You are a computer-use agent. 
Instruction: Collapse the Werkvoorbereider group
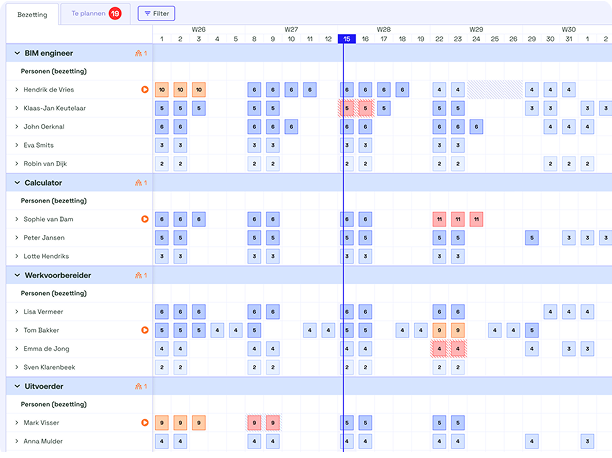tap(17, 275)
